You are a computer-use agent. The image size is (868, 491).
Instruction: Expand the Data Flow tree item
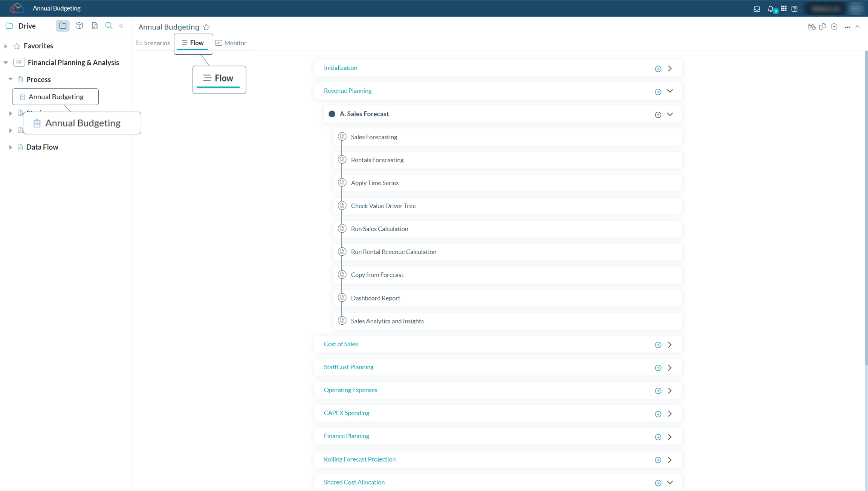click(11, 147)
